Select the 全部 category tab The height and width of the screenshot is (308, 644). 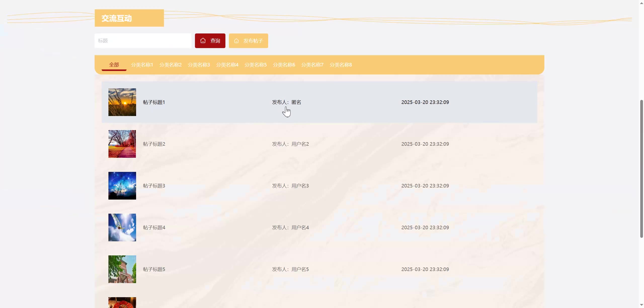coord(114,65)
